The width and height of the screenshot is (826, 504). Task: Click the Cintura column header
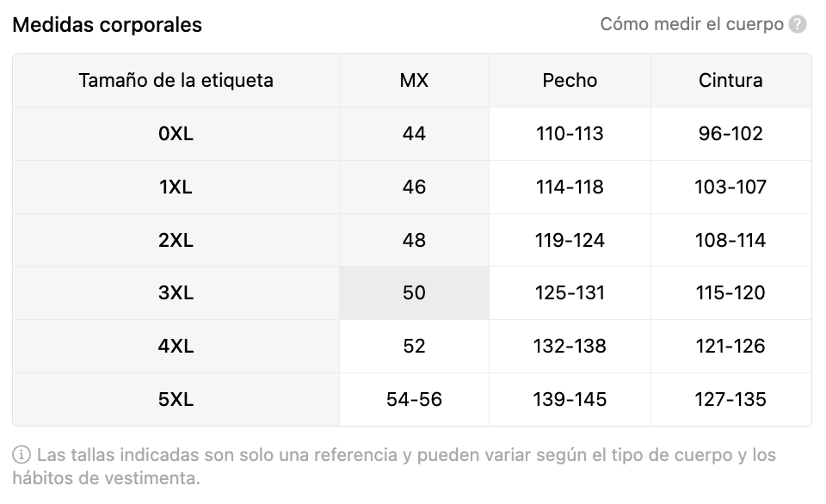[730, 81]
